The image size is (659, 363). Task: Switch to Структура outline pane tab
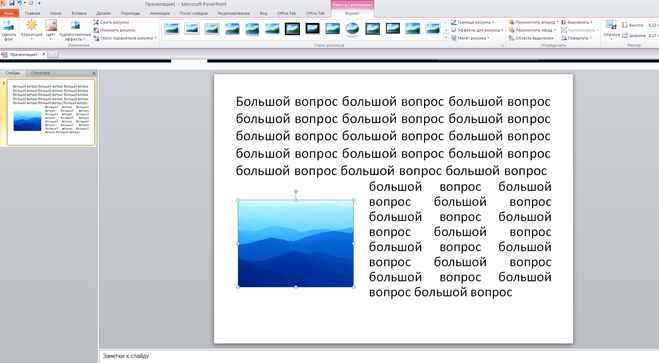click(x=40, y=73)
